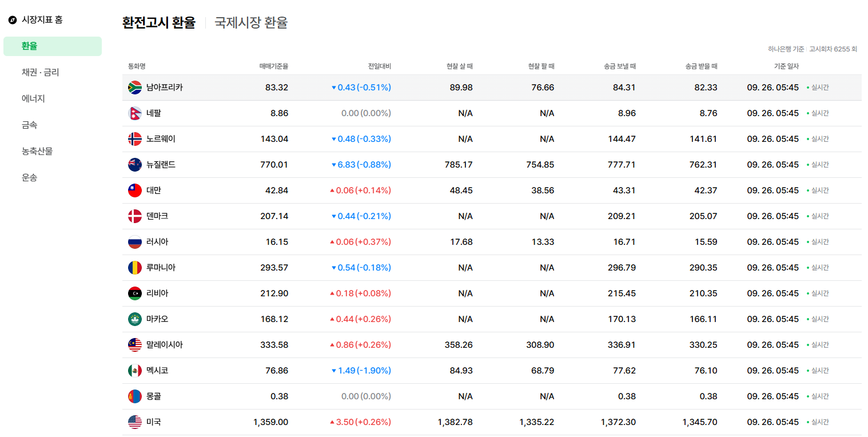Click the Macau flag icon
868x437 pixels.
point(135,319)
